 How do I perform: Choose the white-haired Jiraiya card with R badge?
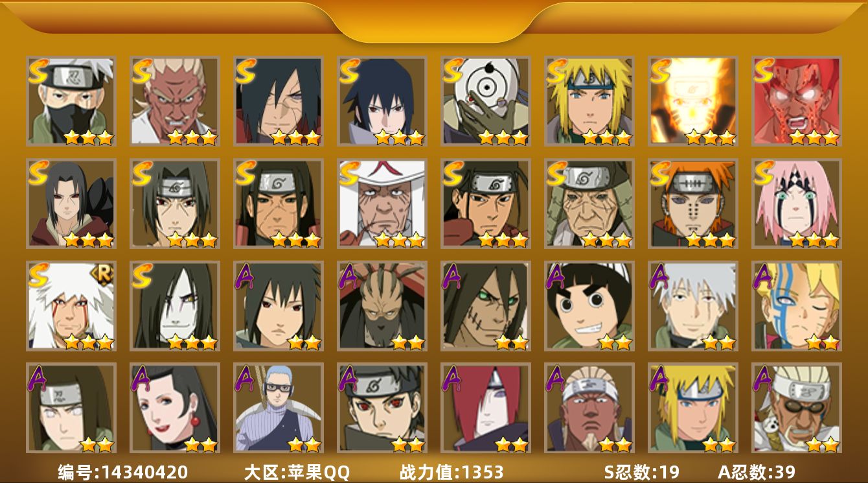[71, 306]
